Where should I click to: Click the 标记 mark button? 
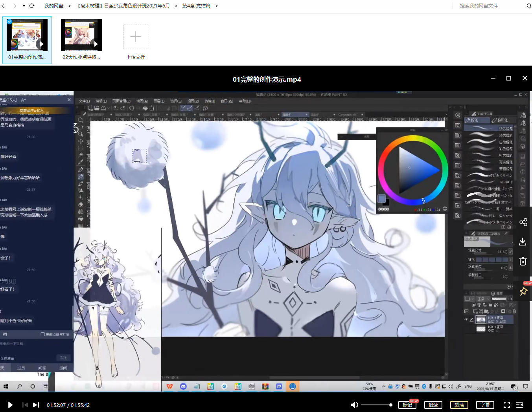point(407,405)
